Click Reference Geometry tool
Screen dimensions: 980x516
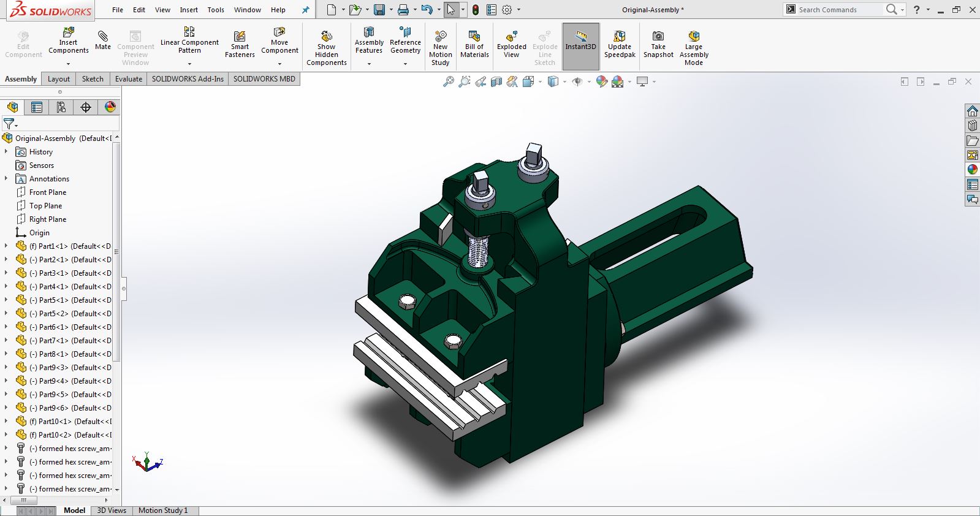[405, 40]
